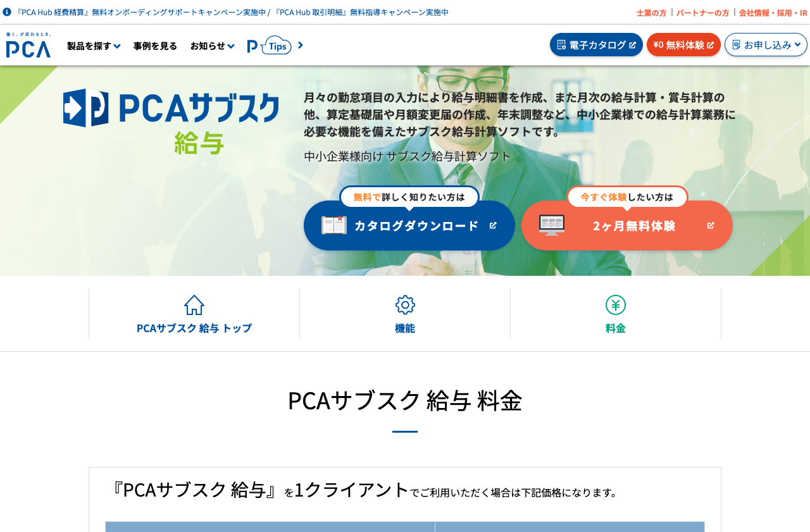Image resolution: width=810 pixels, height=532 pixels.
Task: Click the monitor icon in 2ヶ月無料体験 button
Action: click(x=552, y=225)
